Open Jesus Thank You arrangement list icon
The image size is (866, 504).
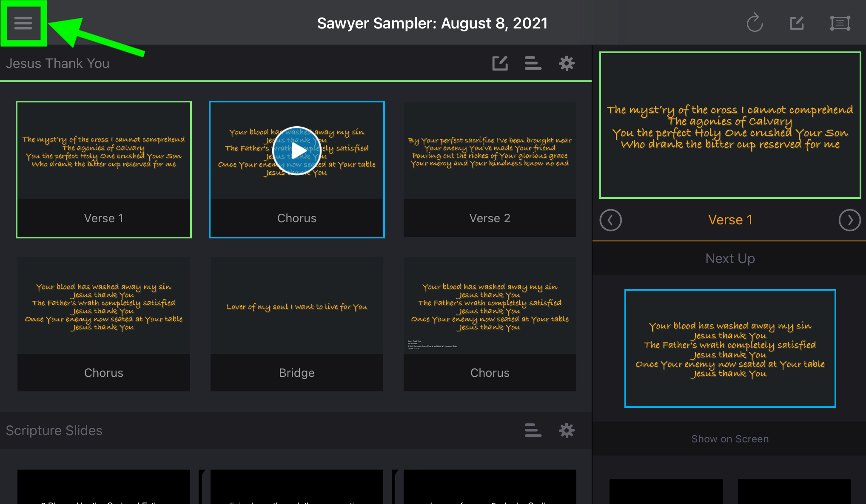533,63
